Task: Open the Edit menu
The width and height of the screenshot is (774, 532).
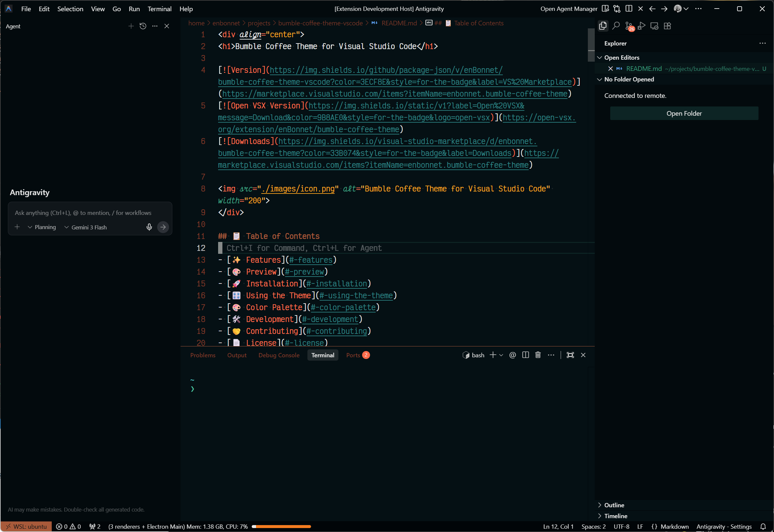Action: [x=44, y=9]
